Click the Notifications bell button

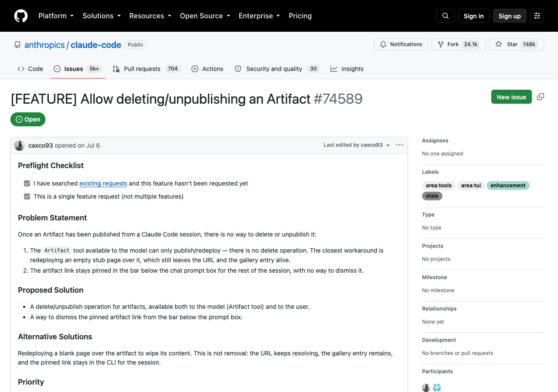point(401,44)
